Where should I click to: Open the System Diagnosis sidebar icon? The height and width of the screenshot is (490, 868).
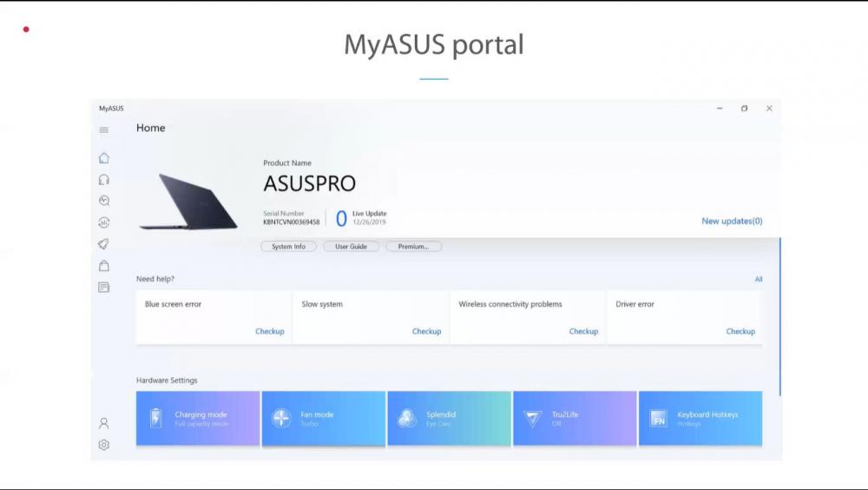tap(103, 201)
